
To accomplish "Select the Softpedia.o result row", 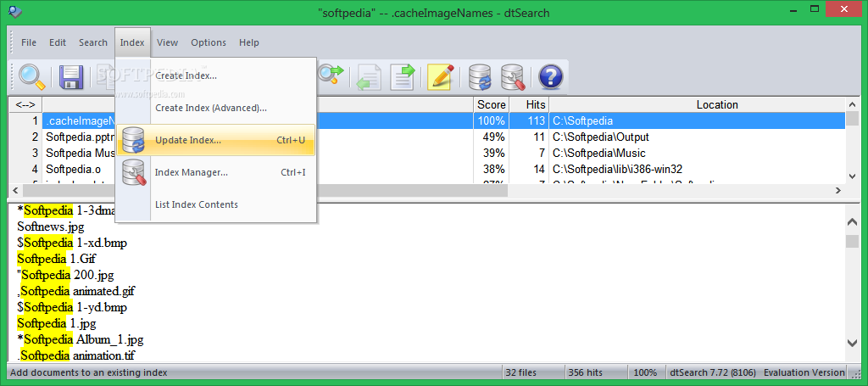I will click(x=427, y=169).
